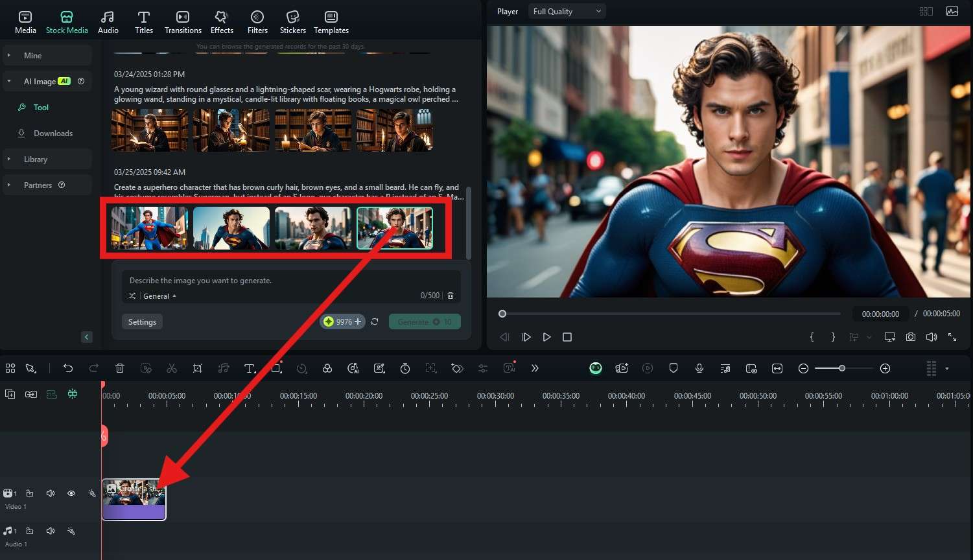Click the green smiley AI assistant icon
Image resolution: width=973 pixels, height=560 pixels.
pyautogui.click(x=596, y=368)
